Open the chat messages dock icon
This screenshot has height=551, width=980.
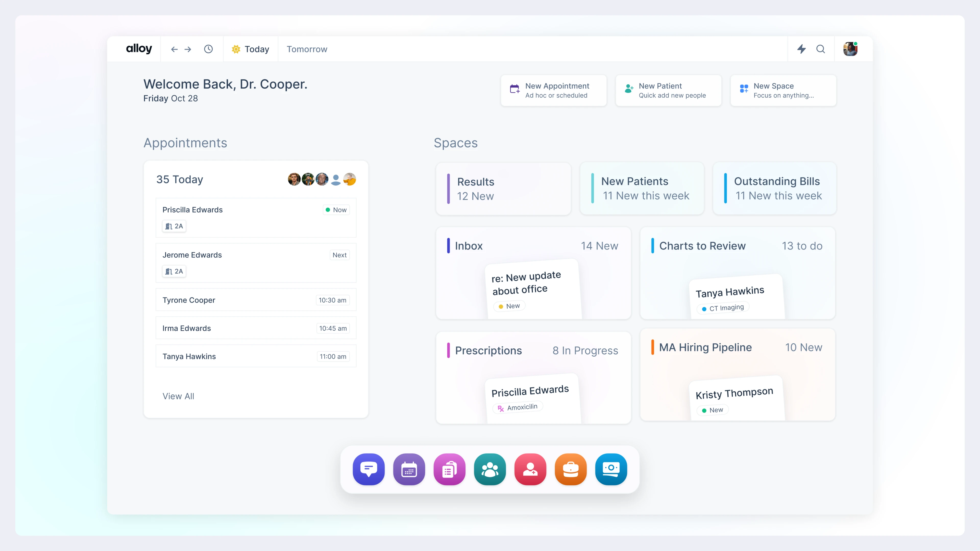point(368,469)
